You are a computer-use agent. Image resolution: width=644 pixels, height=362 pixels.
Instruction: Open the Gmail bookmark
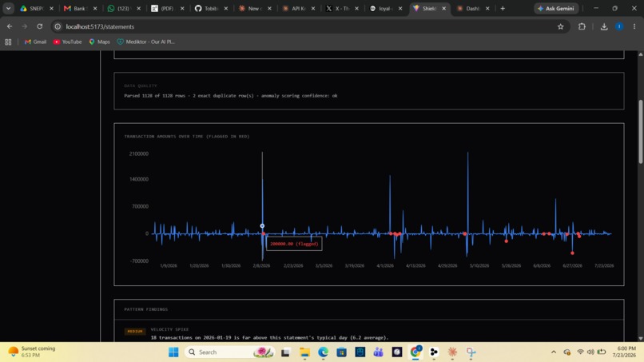click(x=35, y=42)
